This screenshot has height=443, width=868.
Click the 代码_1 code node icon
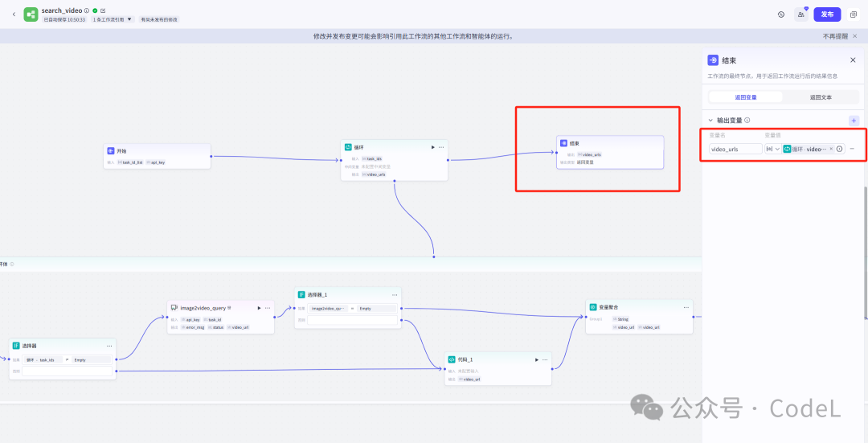(452, 359)
